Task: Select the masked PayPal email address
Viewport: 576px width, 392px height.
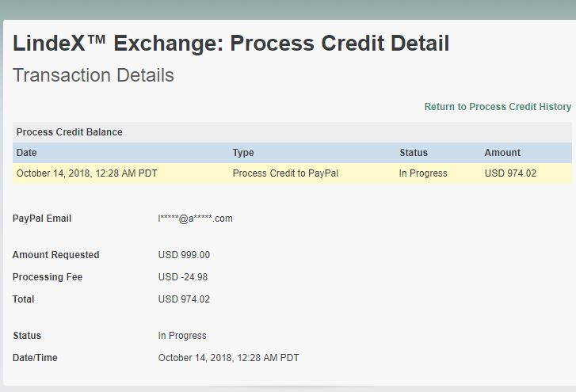Action: (x=195, y=219)
